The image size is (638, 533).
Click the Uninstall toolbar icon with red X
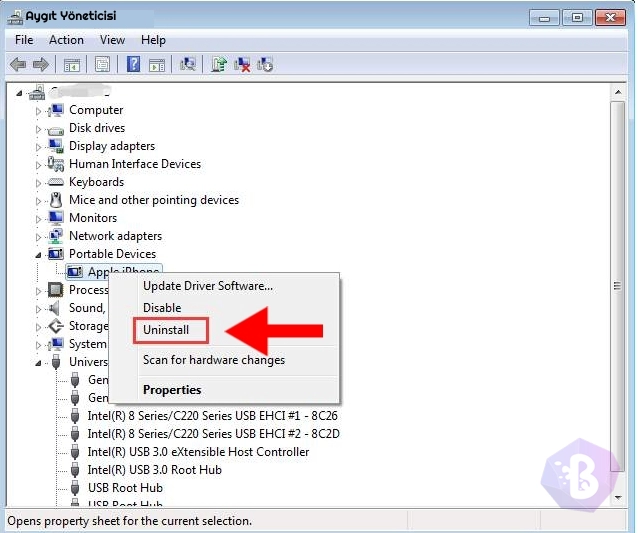[242, 64]
